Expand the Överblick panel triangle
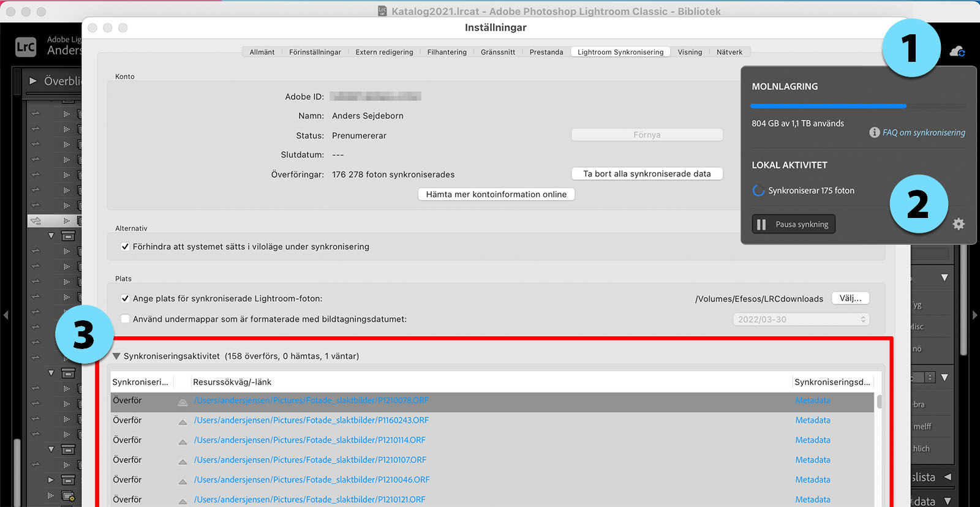The width and height of the screenshot is (980, 507). [33, 81]
